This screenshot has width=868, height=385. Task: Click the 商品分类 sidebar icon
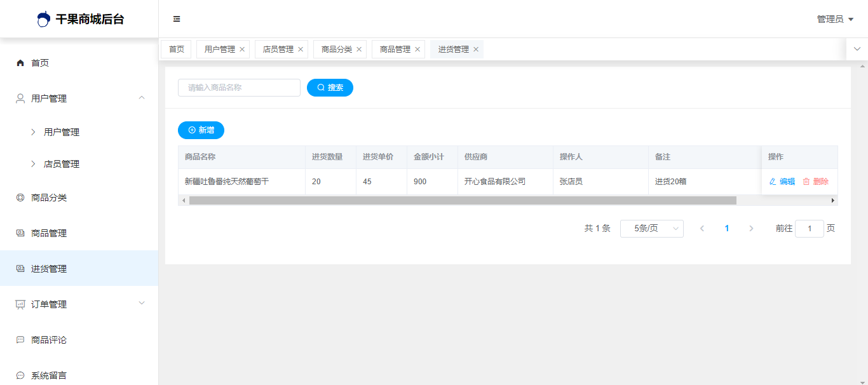[x=20, y=198]
